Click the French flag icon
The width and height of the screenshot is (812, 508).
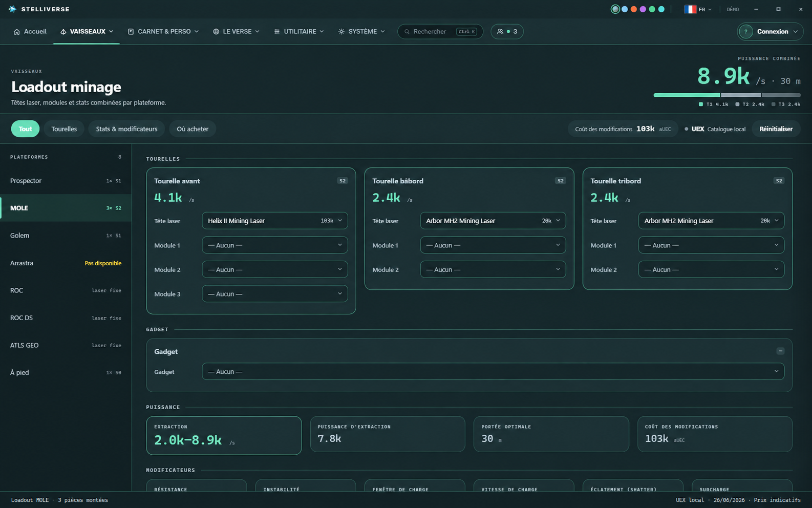point(690,9)
